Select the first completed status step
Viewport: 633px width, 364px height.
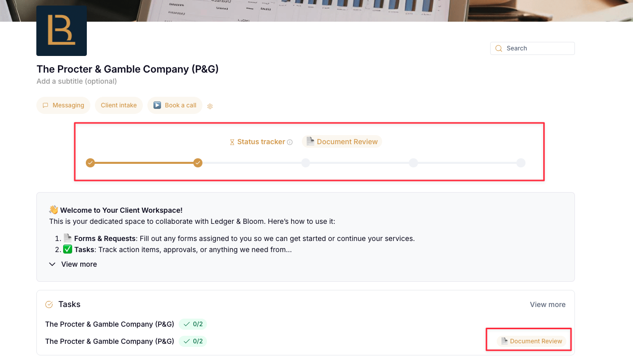pos(90,163)
